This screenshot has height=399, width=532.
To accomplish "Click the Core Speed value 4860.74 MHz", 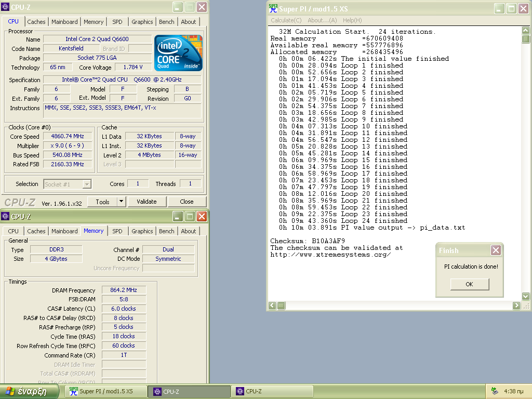I will click(67, 137).
